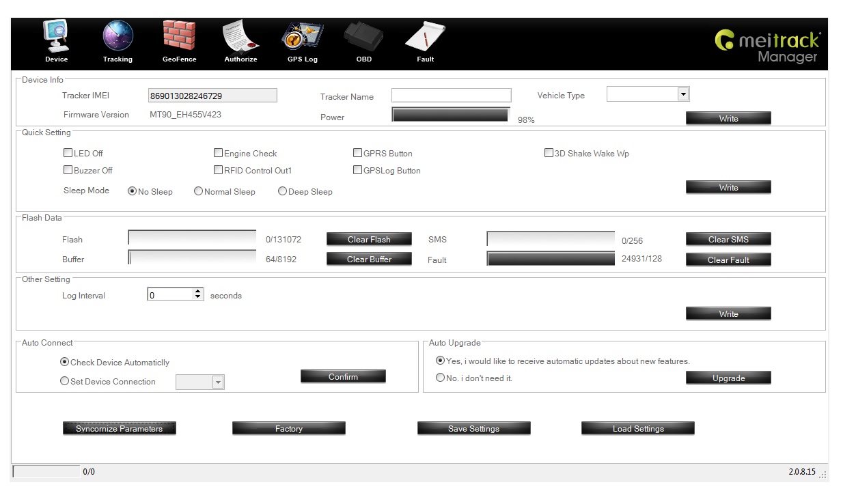
Task: Open the OBD connector icon
Action: click(x=363, y=39)
